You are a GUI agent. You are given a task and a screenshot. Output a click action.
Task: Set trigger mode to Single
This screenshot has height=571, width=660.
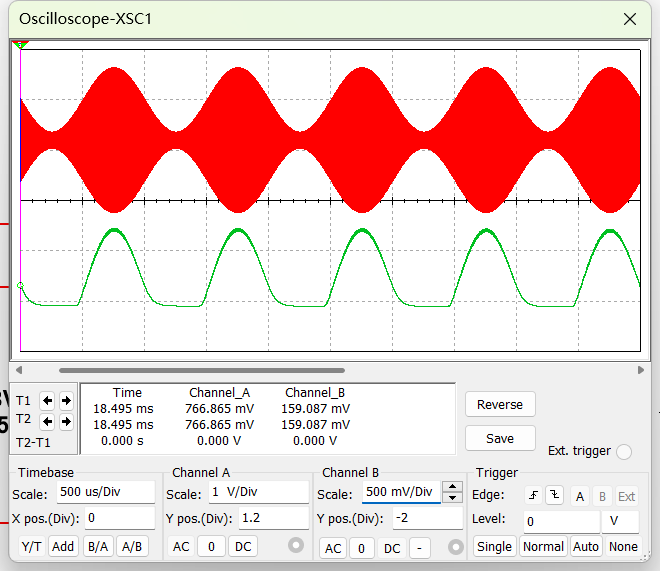(495, 546)
